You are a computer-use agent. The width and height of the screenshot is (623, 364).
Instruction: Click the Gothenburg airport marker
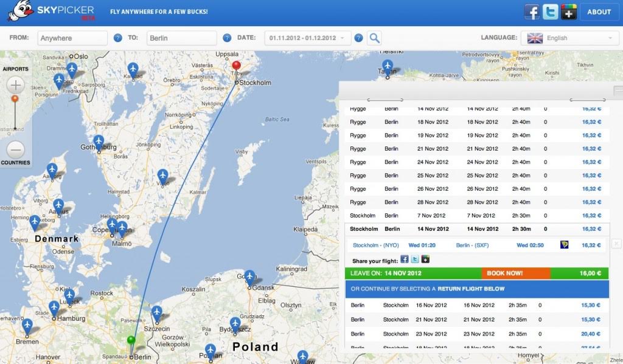(98, 142)
